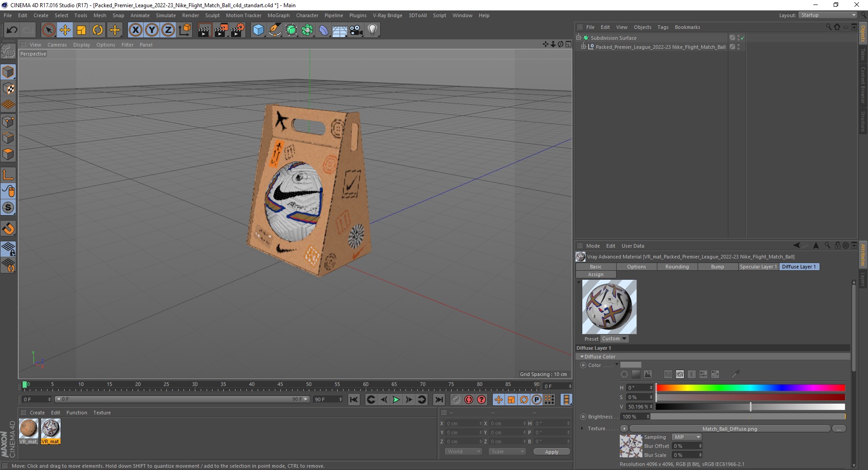The width and height of the screenshot is (868, 470).
Task: Expand Packed_Premier_League ball object hierarchy
Action: (x=583, y=47)
